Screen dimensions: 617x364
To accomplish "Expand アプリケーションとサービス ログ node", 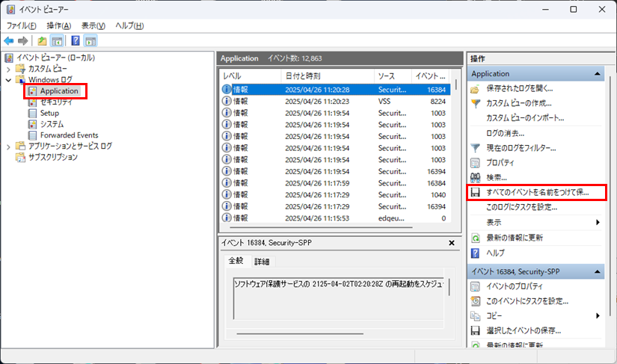I will point(8,147).
